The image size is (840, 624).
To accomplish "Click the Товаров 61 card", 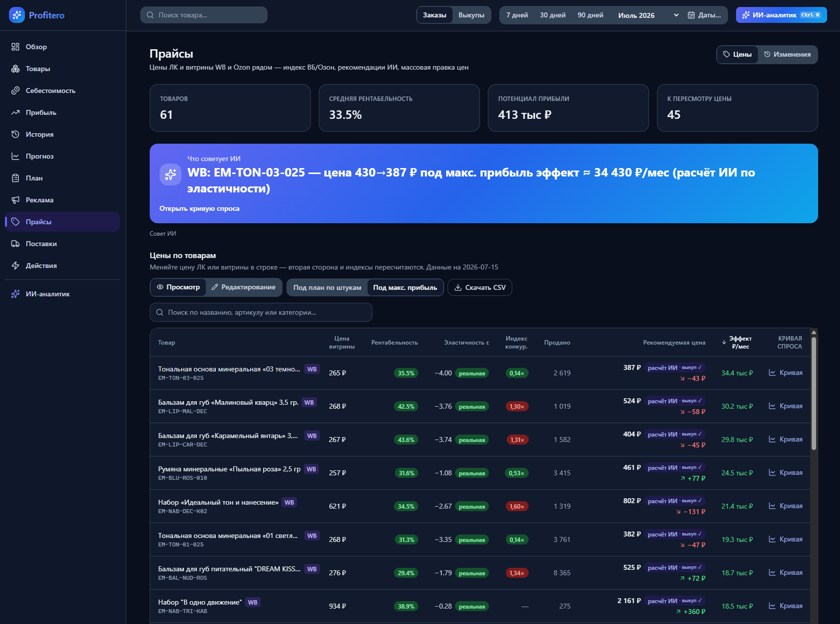I will [230, 108].
